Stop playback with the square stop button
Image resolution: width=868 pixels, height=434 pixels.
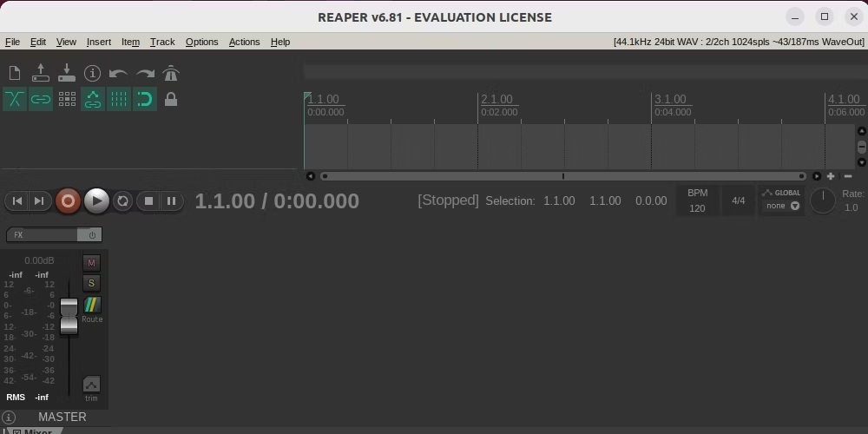148,201
